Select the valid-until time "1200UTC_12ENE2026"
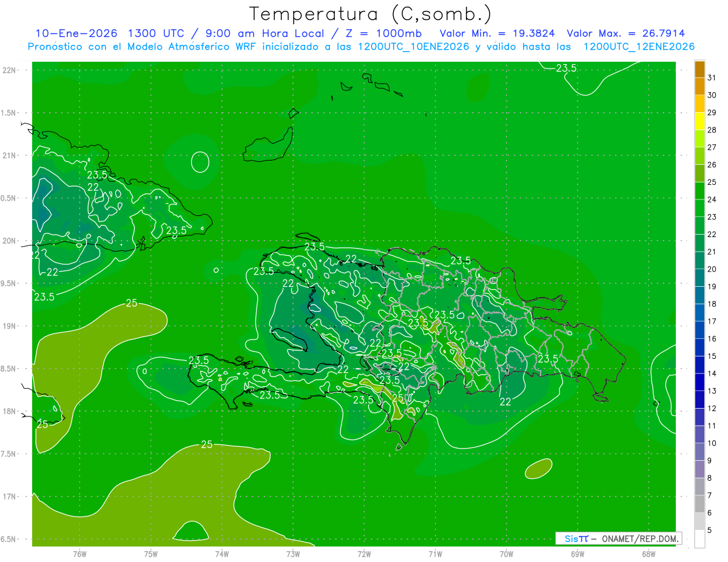728x562 pixels. 639,47
